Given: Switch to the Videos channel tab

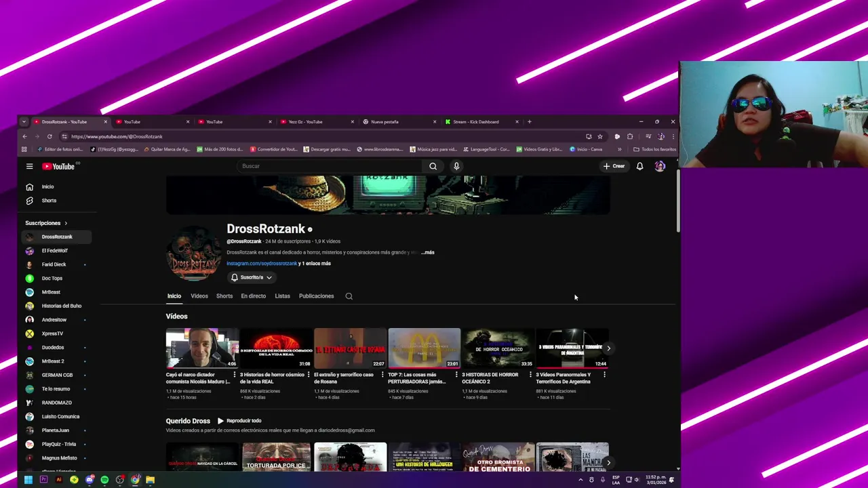Looking at the screenshot, I should click(199, 296).
